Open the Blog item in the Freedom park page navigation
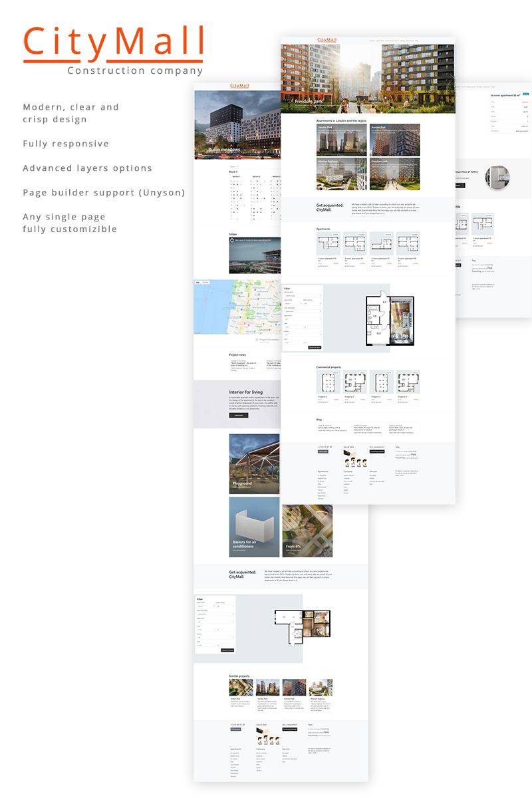Image resolution: width=532 pixels, height=798 pixels. pyautogui.click(x=417, y=41)
